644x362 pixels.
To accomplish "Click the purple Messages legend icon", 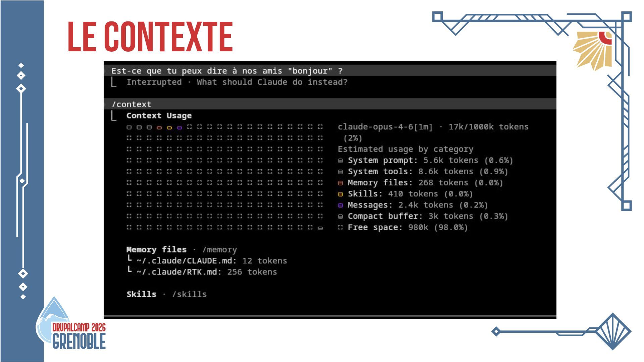I will [x=340, y=205].
